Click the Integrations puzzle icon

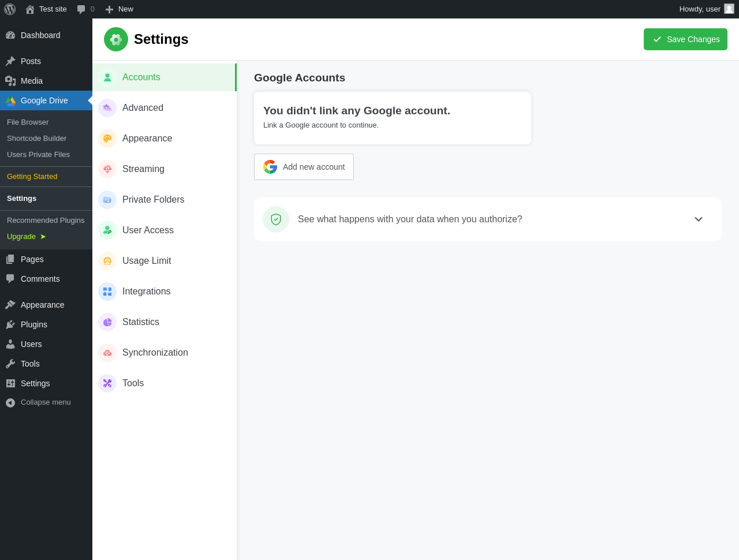(107, 292)
